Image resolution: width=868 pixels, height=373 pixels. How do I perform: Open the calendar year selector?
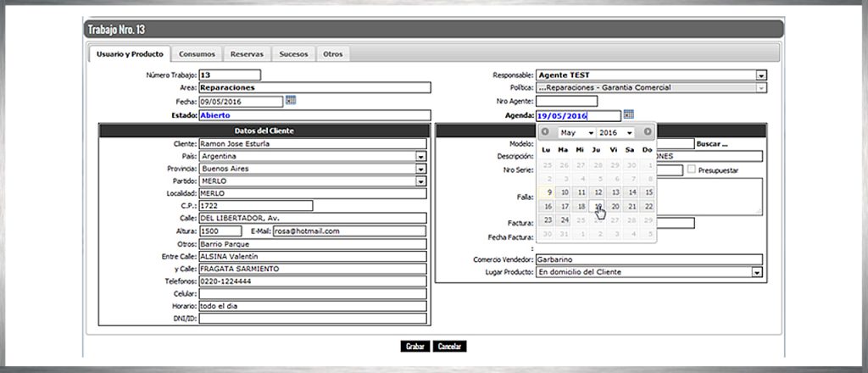coord(616,133)
